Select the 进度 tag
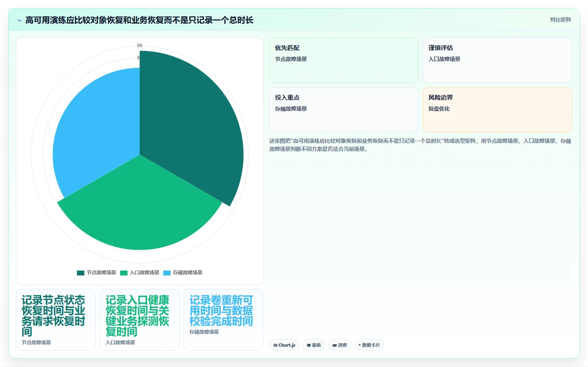 [x=340, y=345]
